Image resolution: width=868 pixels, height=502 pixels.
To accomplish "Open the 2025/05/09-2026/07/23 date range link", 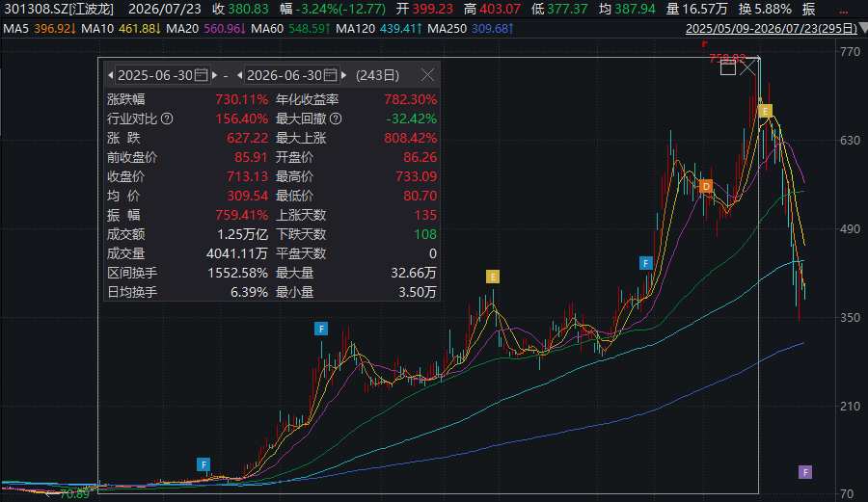I will [x=772, y=28].
